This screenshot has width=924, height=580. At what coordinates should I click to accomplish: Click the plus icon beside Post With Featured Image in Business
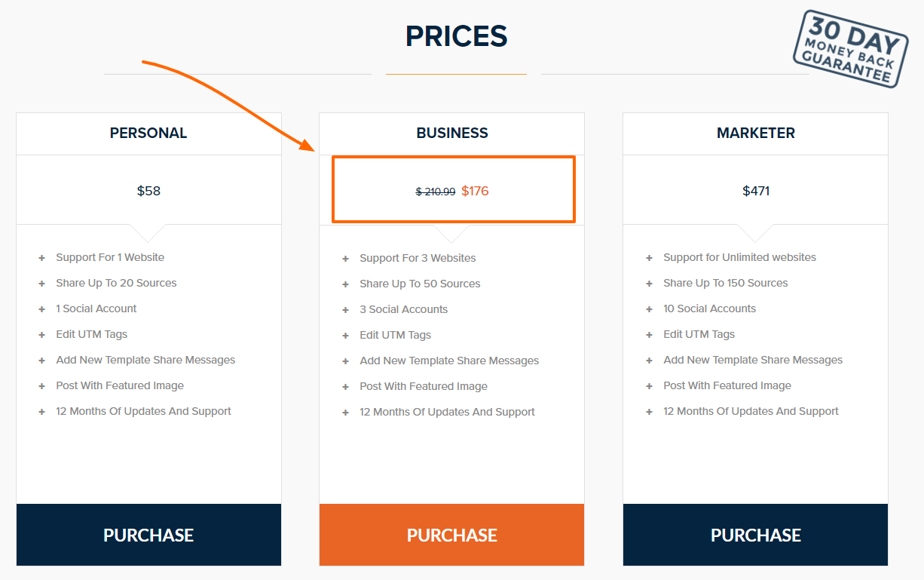click(x=345, y=386)
